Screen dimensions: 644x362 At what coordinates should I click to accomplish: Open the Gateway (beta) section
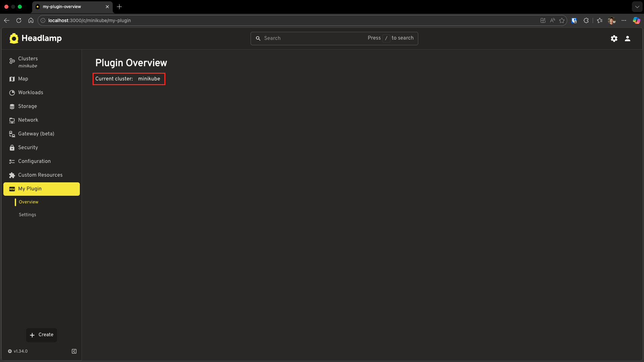click(36, 134)
